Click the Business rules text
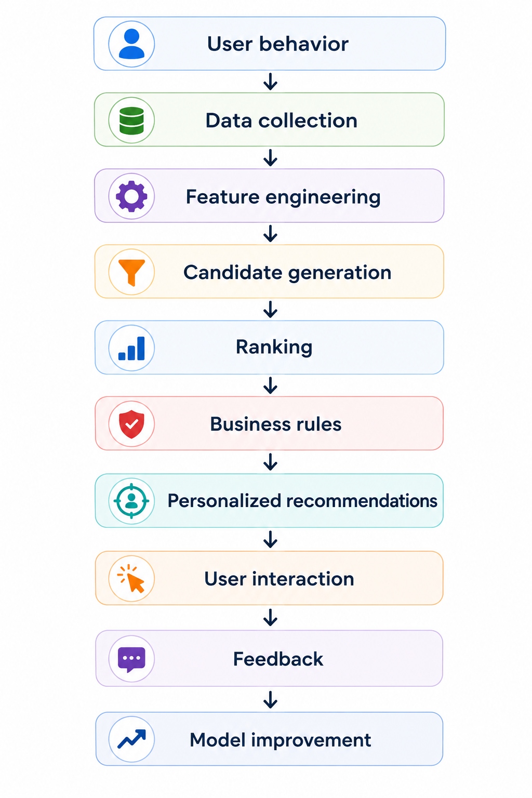The width and height of the screenshot is (532, 798). [x=275, y=424]
